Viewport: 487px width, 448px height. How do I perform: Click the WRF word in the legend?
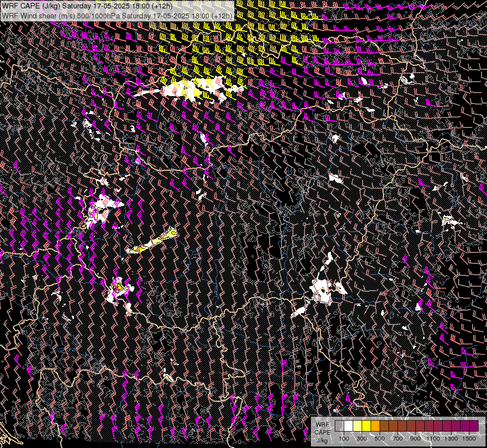pyautogui.click(x=323, y=425)
